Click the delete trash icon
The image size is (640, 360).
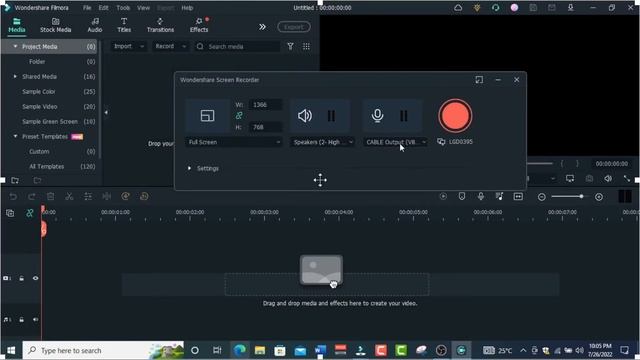click(x=50, y=196)
